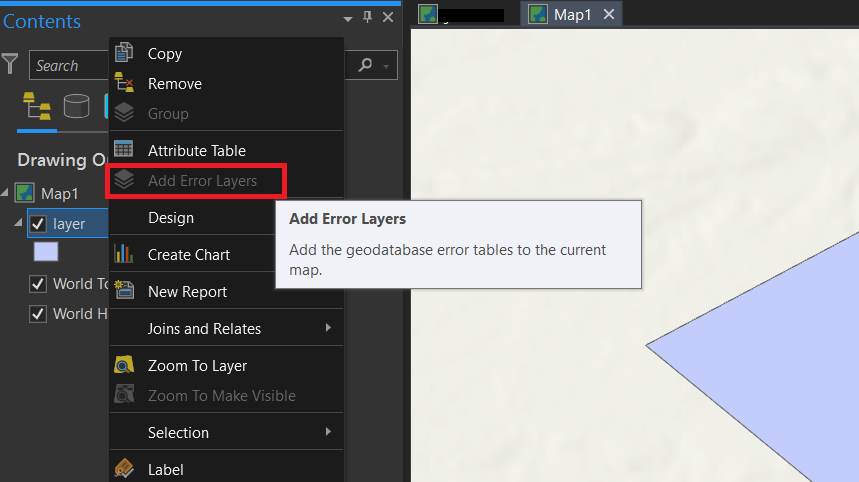Select the List By Drawing Order icon
The image size is (859, 482).
tap(36, 105)
